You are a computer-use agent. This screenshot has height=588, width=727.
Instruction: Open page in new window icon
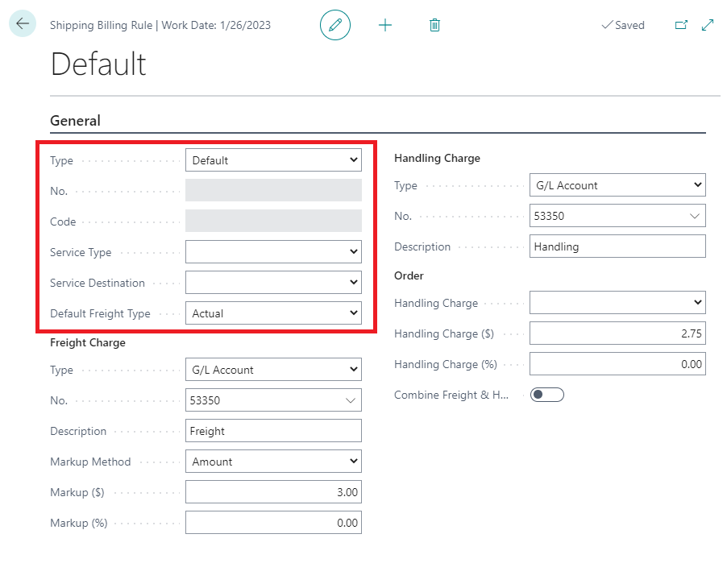(681, 25)
